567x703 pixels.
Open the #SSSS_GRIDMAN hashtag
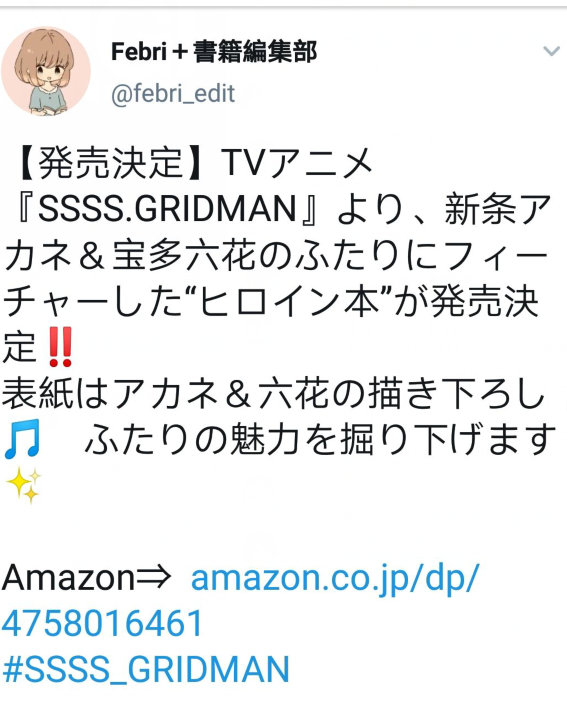pos(146,669)
